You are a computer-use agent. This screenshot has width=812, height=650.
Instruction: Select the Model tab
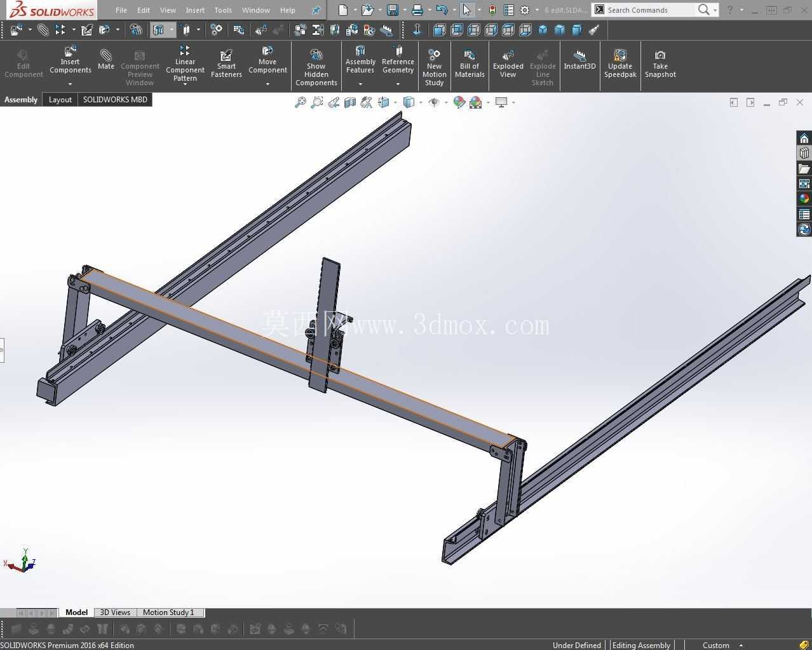coord(76,613)
